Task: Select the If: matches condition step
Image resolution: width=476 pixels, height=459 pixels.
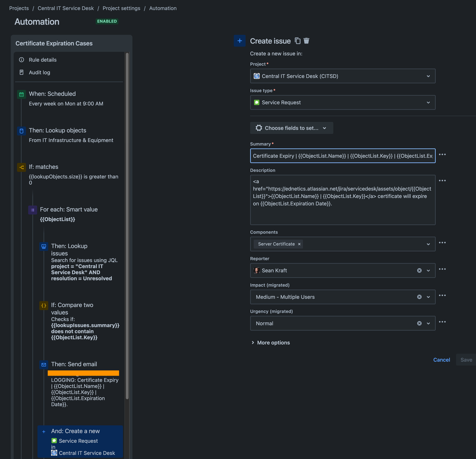Action: pos(70,174)
